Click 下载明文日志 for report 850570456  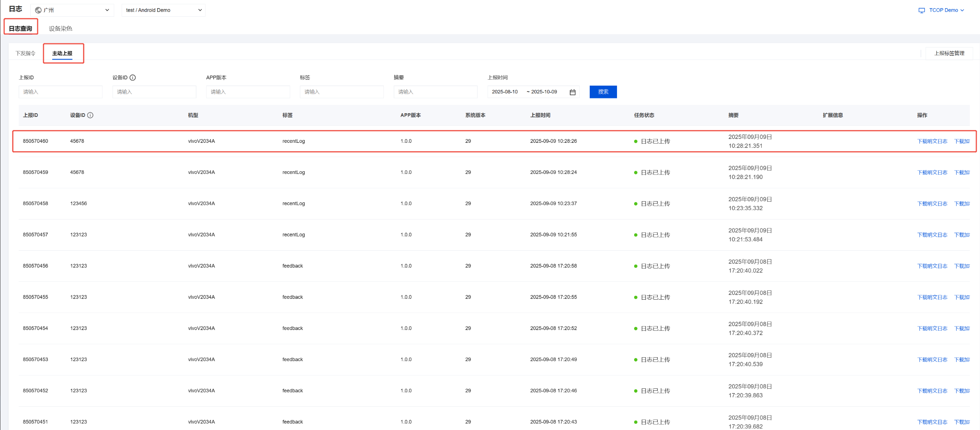(x=932, y=266)
